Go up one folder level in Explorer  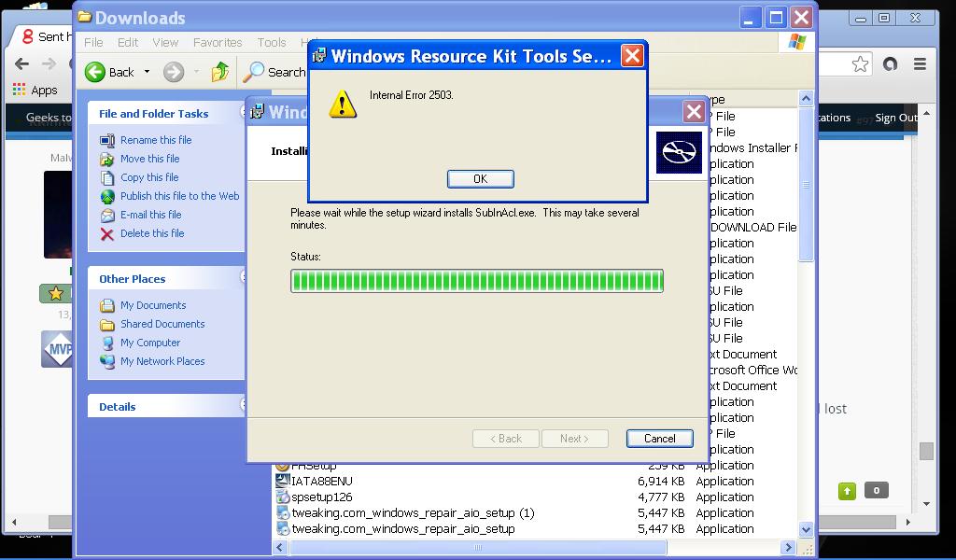click(220, 73)
